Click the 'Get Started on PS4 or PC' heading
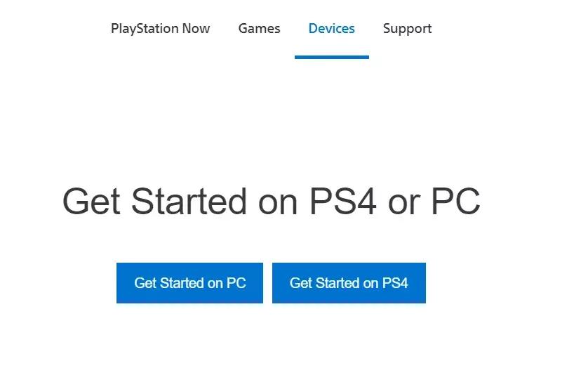 click(271, 201)
